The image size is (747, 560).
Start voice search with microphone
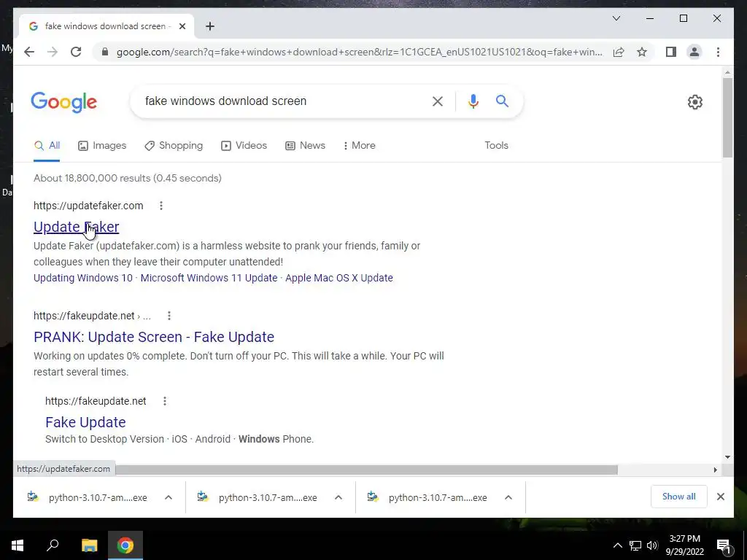(x=473, y=101)
